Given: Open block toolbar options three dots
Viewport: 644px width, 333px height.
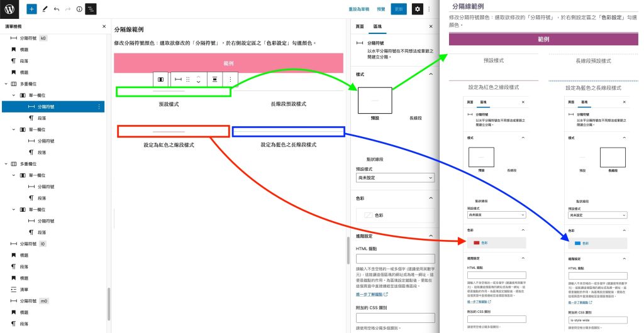Looking at the screenshot, I should (230, 80).
